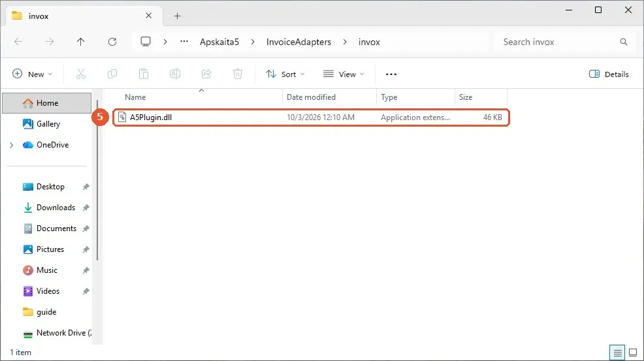Open the Sort dropdown menu
Viewport: 644px width, 361px height.
coord(285,74)
